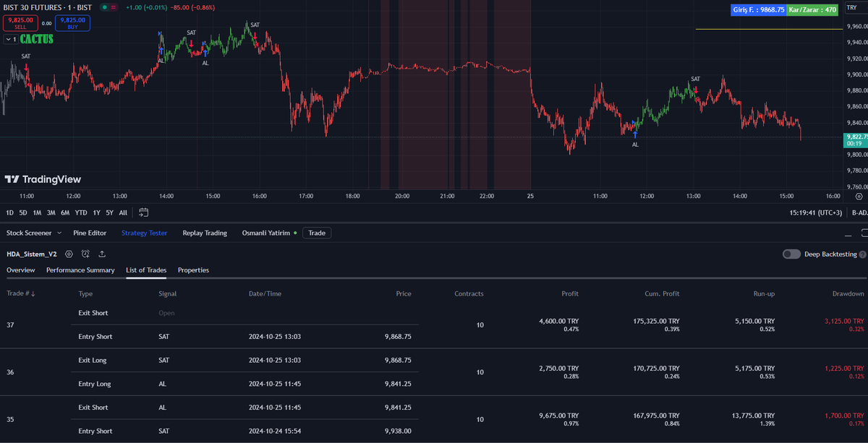The image size is (868, 443).
Task: Open the Performance Summary tab
Action: pyautogui.click(x=80, y=270)
